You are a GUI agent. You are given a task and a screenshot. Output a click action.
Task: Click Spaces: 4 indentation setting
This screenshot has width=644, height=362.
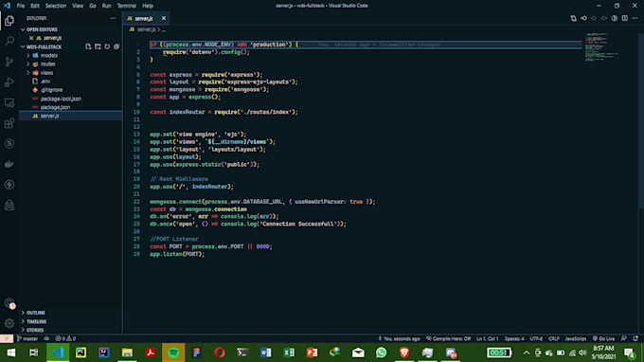[514, 338]
